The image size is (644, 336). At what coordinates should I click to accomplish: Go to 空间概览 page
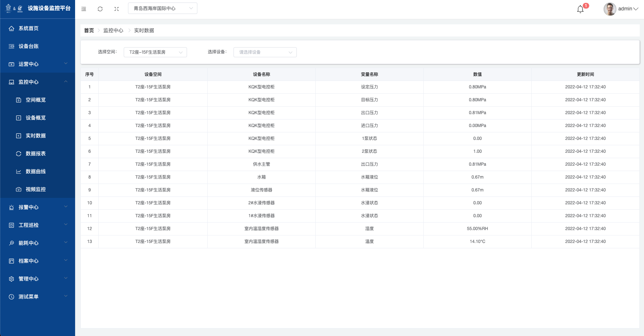click(x=35, y=100)
